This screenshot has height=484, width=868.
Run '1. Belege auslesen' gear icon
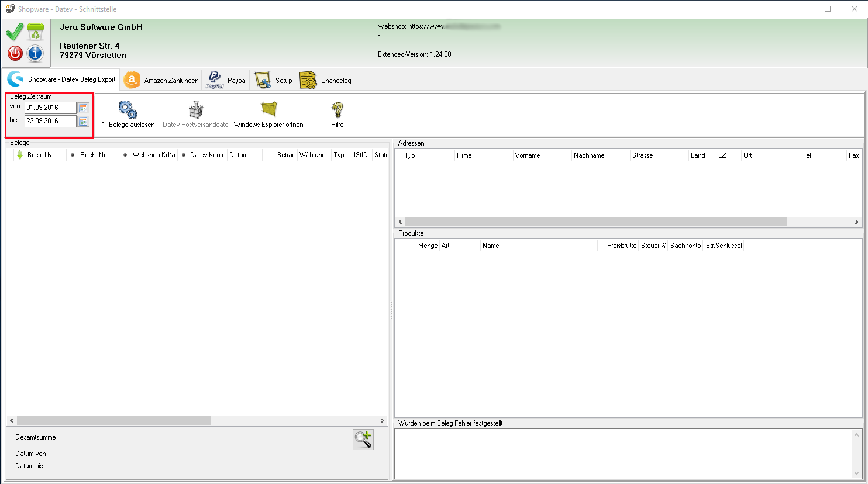(x=128, y=110)
